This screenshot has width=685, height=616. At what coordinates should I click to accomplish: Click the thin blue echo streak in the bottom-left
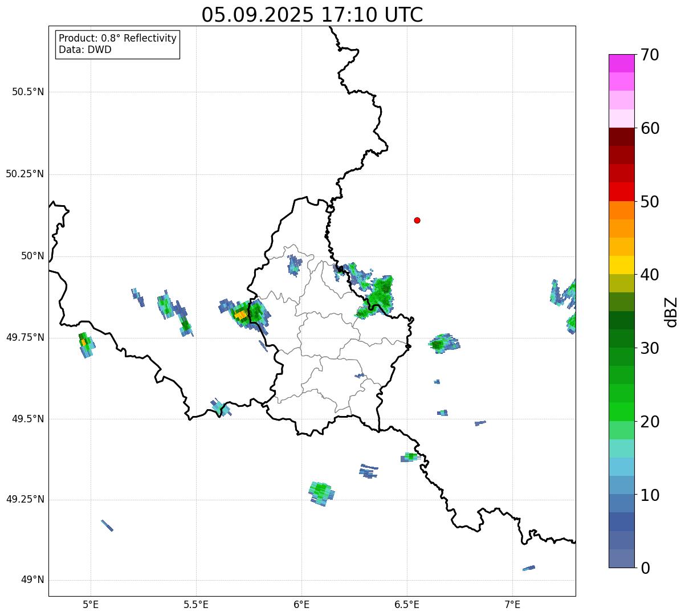[107, 525]
